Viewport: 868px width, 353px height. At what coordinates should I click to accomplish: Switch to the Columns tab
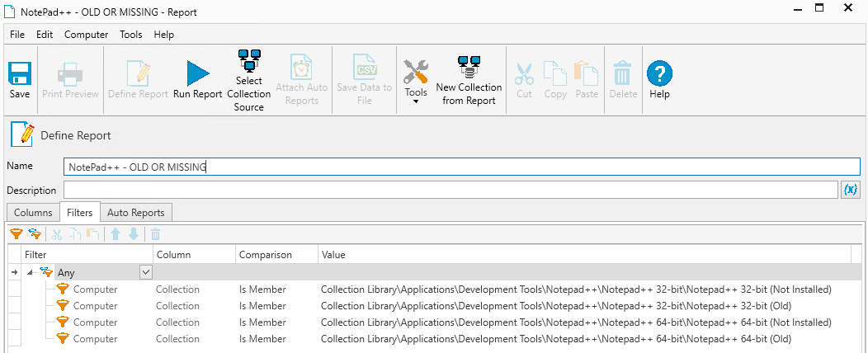(x=33, y=213)
